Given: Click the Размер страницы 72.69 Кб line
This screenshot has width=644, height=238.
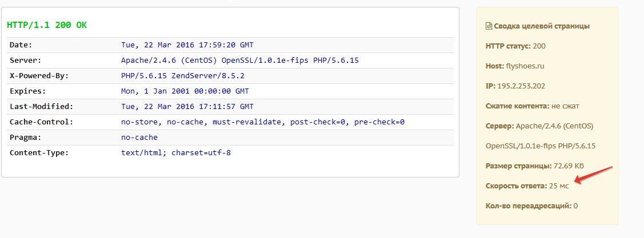Looking at the screenshot, I should [x=534, y=166].
